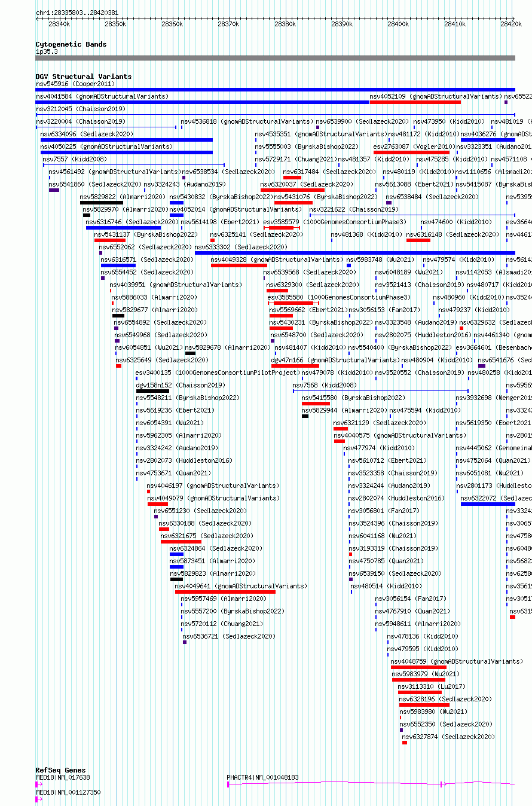The image size is (532, 806).
Task: Select variant nsv6322072 label
Action: 496,498
